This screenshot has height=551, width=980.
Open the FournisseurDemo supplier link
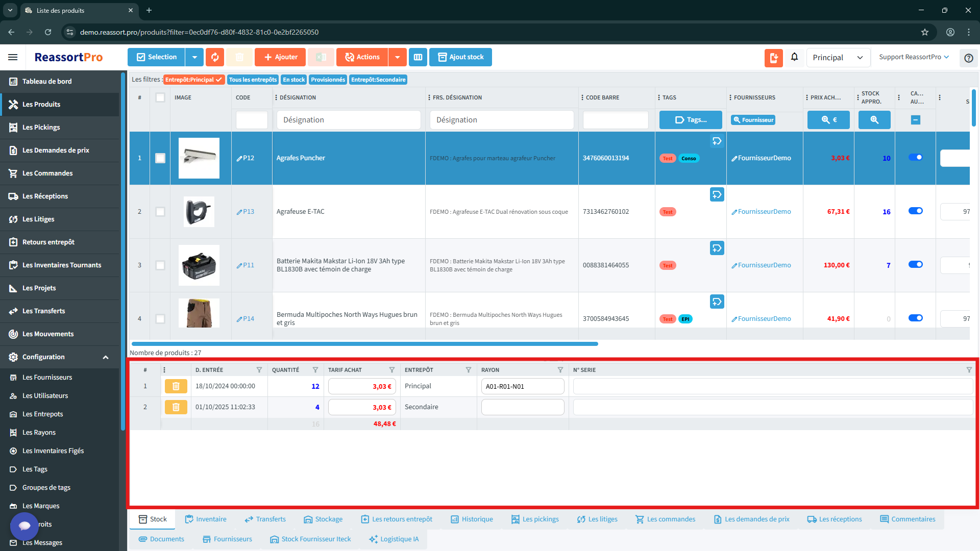(764, 158)
